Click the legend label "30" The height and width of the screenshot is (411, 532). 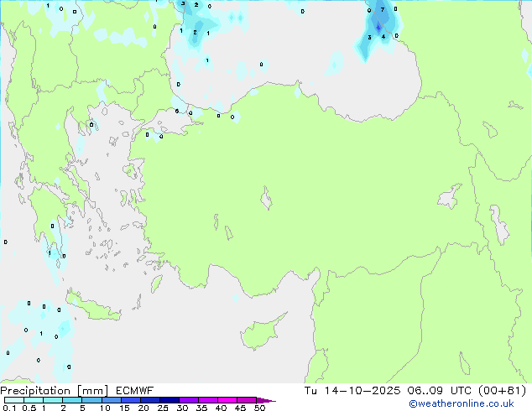183,408
